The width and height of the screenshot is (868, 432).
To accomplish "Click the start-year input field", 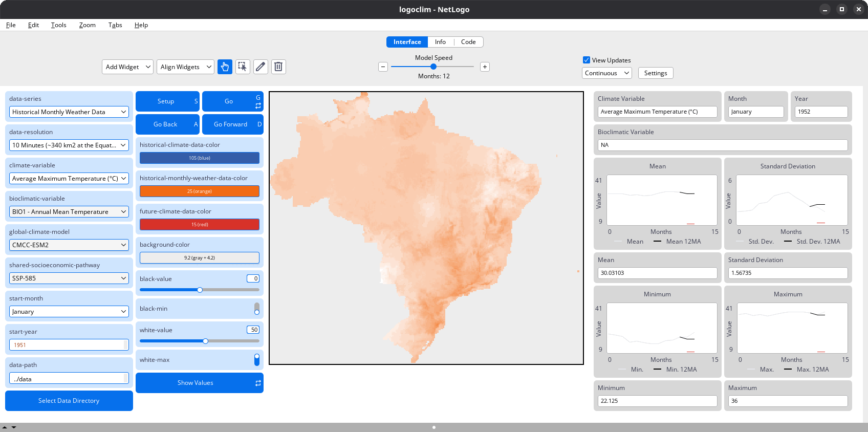I will [x=67, y=345].
